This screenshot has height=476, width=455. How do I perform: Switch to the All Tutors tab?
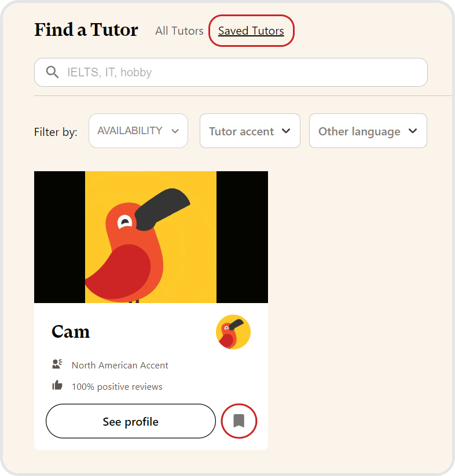[179, 31]
